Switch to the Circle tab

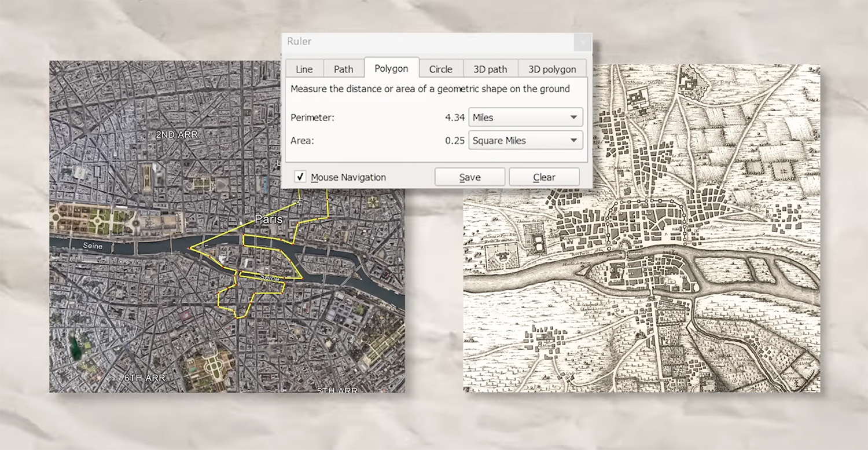coord(440,69)
